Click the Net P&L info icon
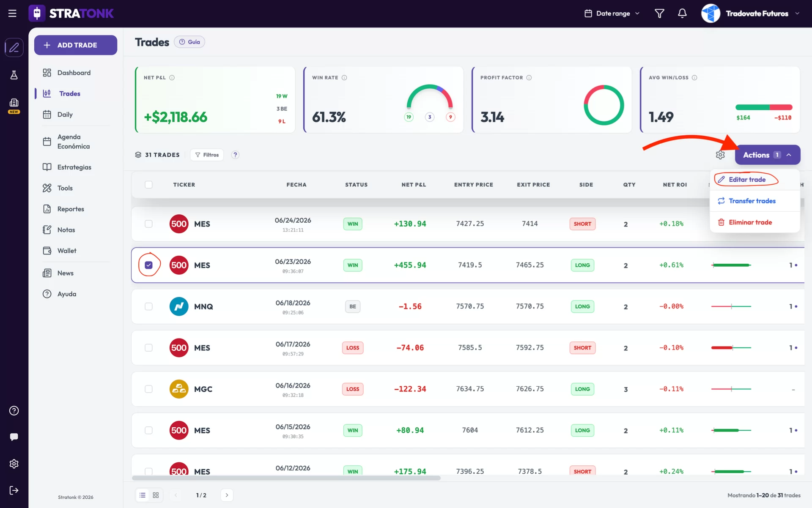 pyautogui.click(x=172, y=78)
